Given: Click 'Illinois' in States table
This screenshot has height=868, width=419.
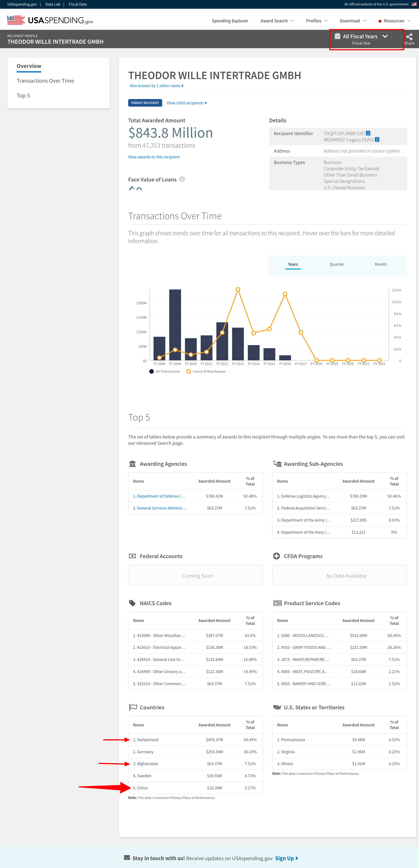Looking at the screenshot, I should tap(287, 764).
